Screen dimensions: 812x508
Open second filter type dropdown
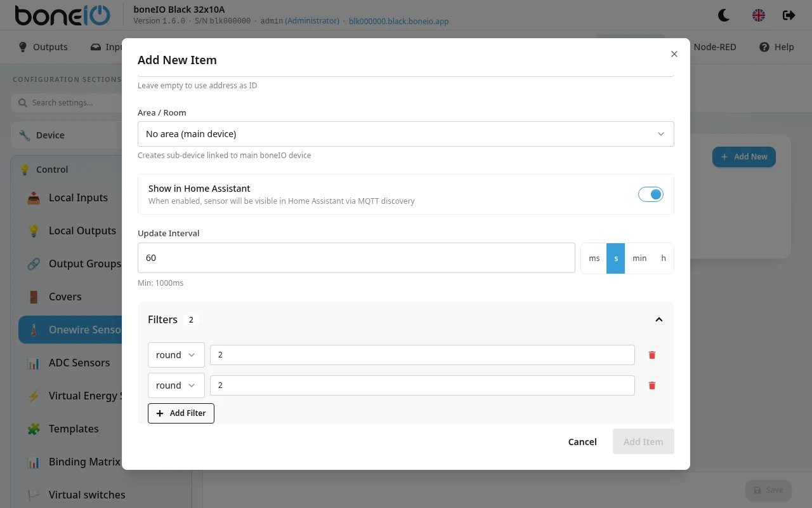176,385
